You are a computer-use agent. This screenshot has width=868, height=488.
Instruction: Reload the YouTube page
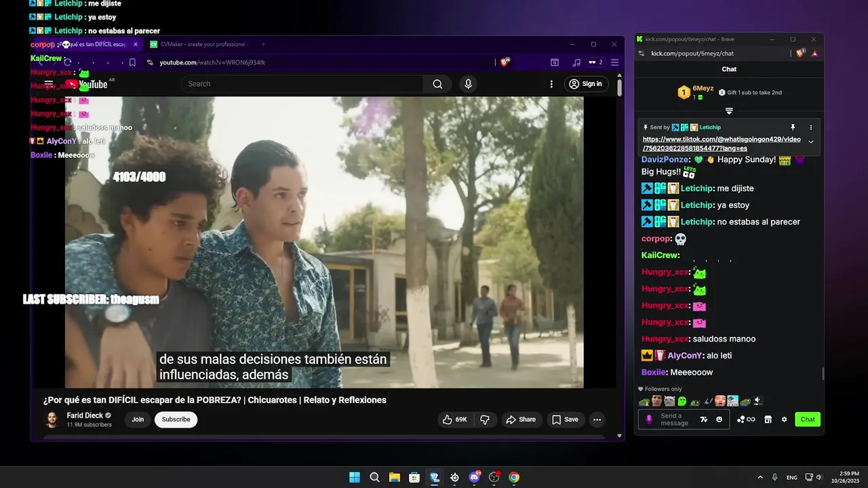tap(68, 62)
